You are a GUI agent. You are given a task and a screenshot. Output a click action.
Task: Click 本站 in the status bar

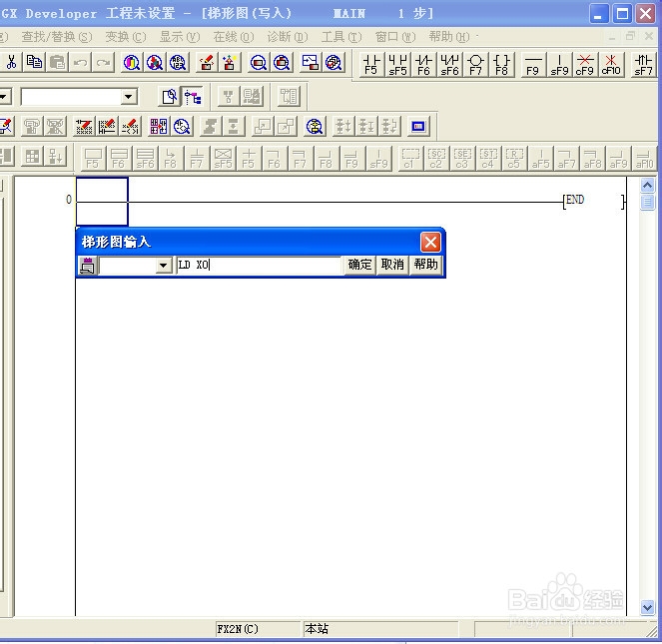coord(317,629)
